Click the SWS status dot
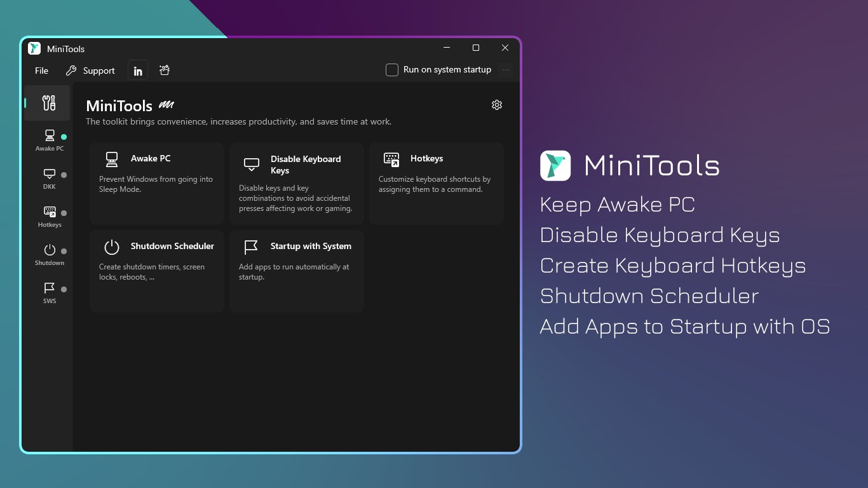 click(64, 289)
